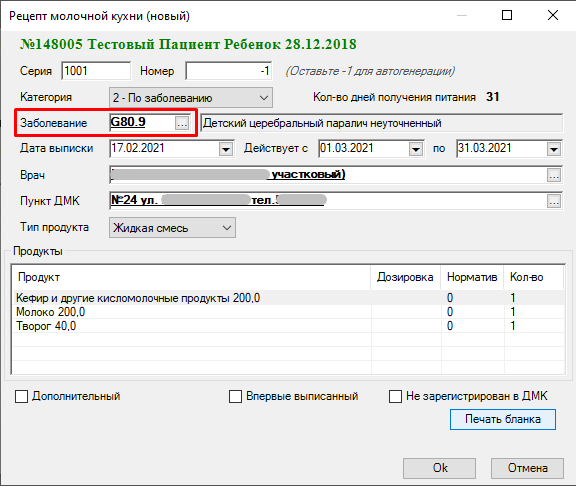This screenshot has height=486, width=576.
Task: Click the 17.02.2021 discharge date value
Action: pos(138,148)
